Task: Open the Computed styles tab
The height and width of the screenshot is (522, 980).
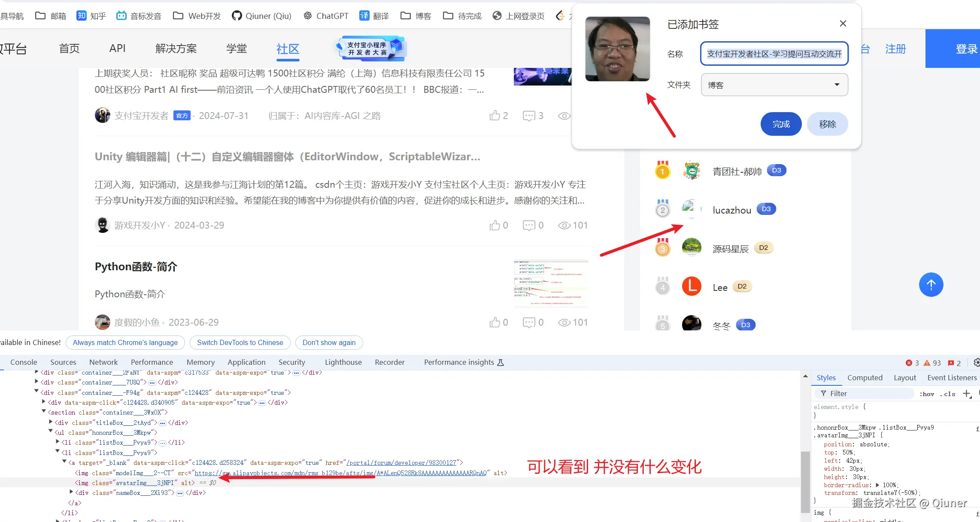Action: pos(865,378)
